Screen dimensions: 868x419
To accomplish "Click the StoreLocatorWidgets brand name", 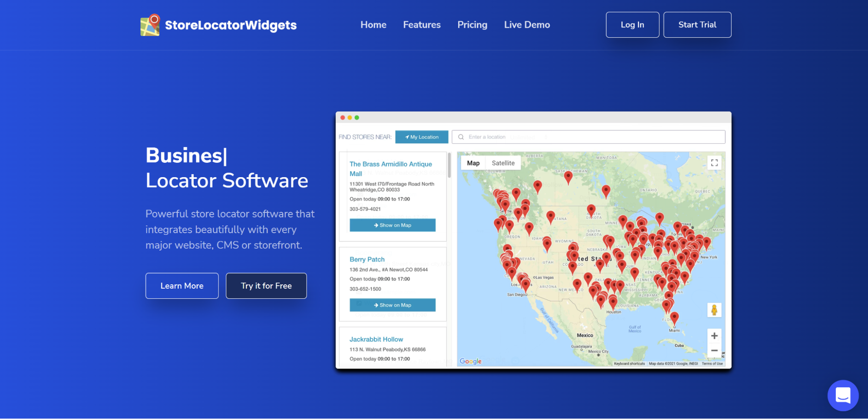I will (x=231, y=25).
